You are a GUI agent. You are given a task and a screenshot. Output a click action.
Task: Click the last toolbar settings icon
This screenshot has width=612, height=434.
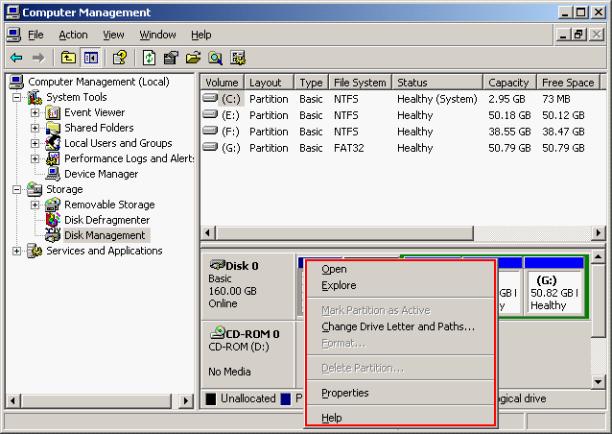(x=238, y=58)
